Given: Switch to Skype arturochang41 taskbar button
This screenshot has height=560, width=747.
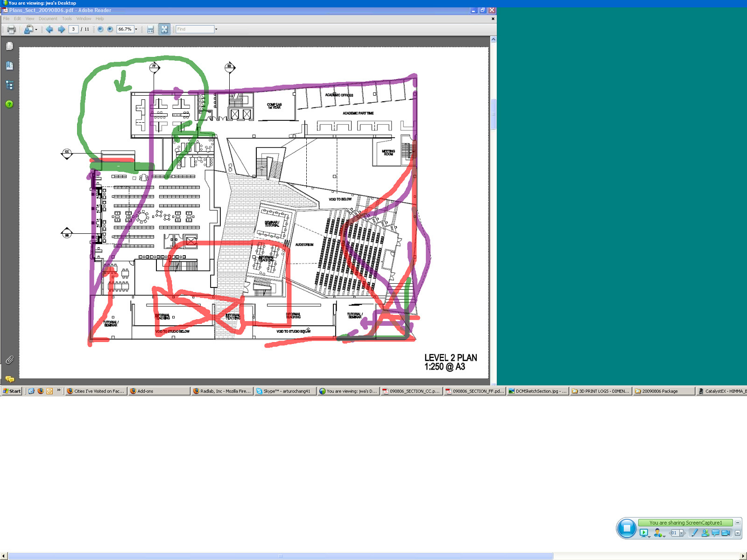Looking at the screenshot, I should pos(285,391).
